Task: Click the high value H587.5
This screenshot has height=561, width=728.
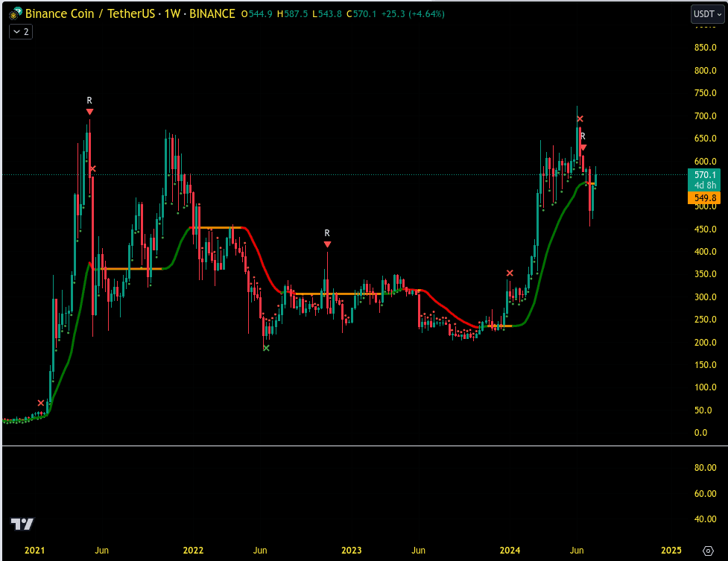Action: click(x=293, y=14)
